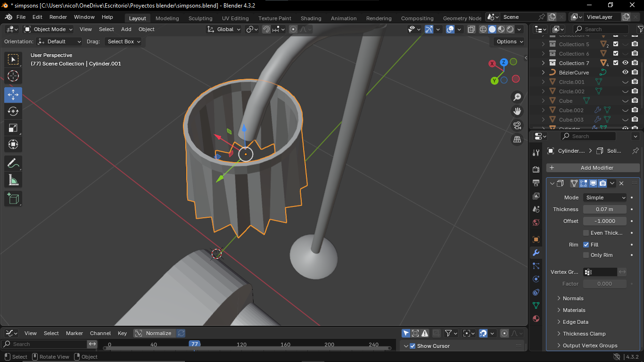Switch to Wireframe viewport shading
This screenshot has width=644, height=362.
tap(483, 29)
